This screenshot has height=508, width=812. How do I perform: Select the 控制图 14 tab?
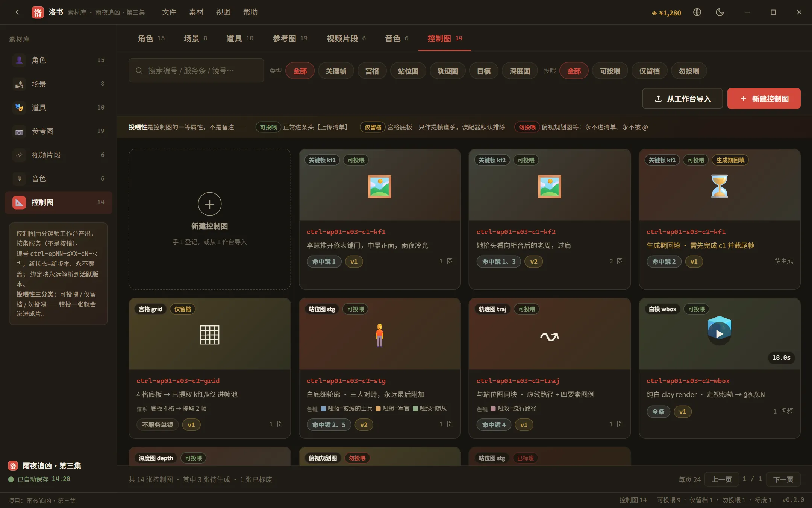pos(445,38)
